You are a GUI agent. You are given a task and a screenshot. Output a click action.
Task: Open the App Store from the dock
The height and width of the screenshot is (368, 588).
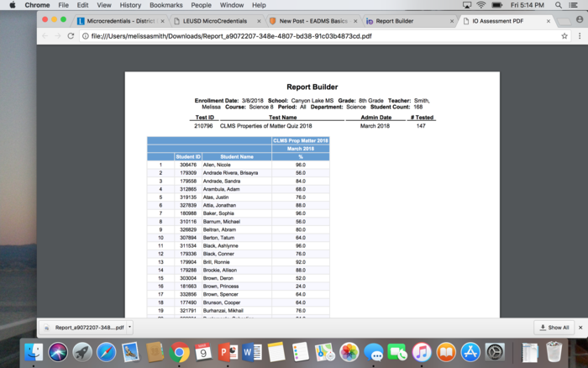tap(470, 352)
